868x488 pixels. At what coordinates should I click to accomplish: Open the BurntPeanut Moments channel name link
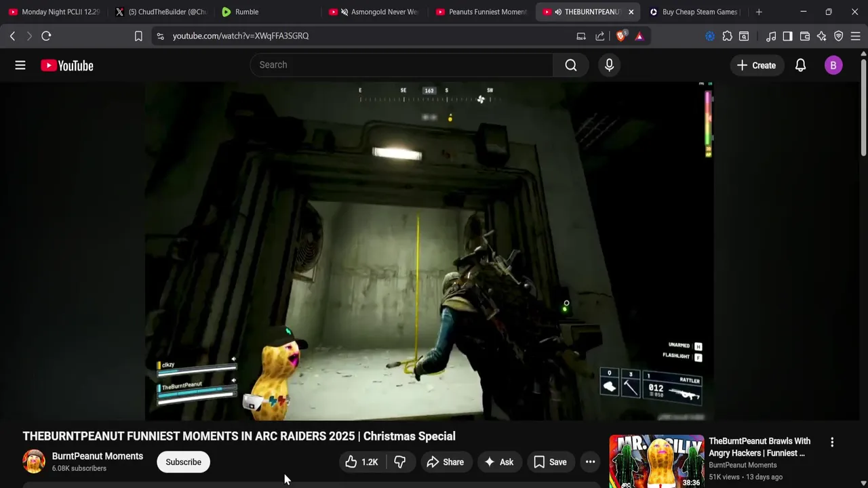(98, 456)
